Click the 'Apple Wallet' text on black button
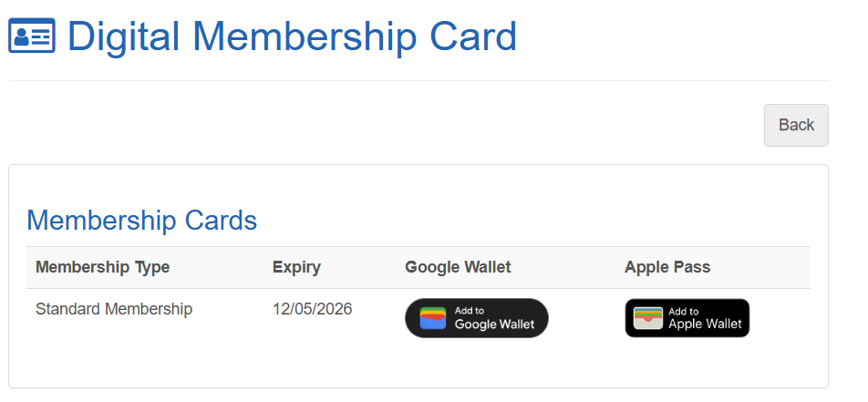Image resolution: width=868 pixels, height=402 pixels. point(705,325)
